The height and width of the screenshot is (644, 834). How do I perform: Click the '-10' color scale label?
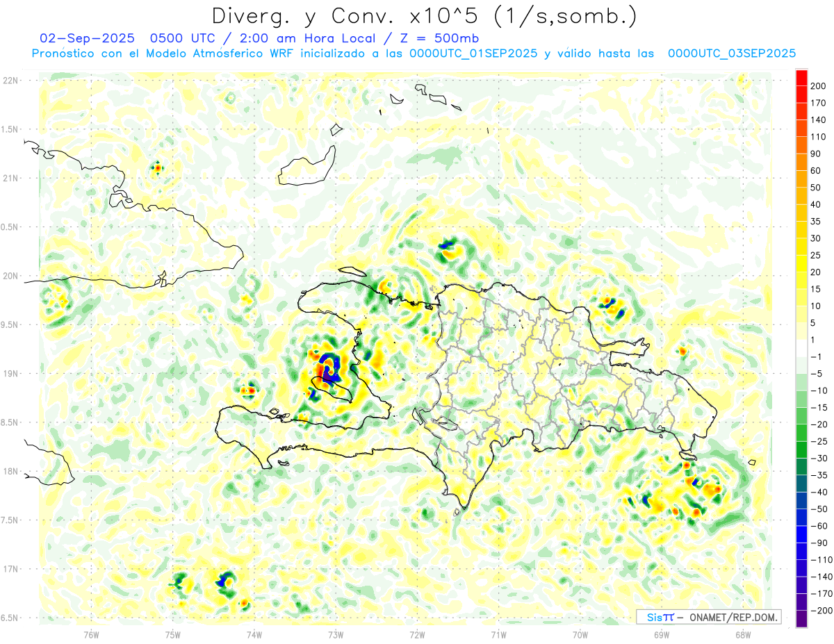coord(820,391)
